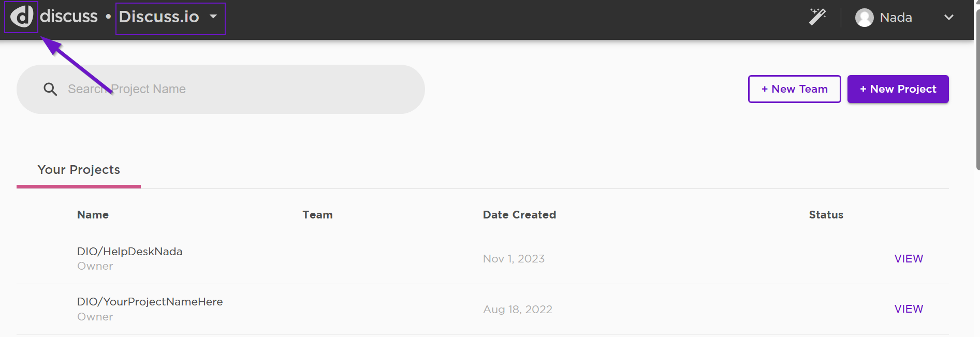View the DIO/YourProjectNameHere project
This screenshot has width=980, height=337.
[909, 309]
